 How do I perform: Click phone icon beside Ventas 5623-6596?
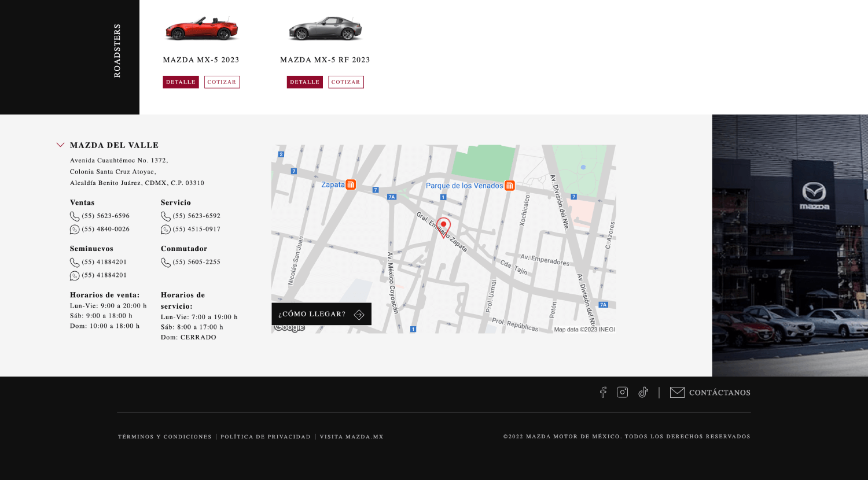tap(75, 216)
